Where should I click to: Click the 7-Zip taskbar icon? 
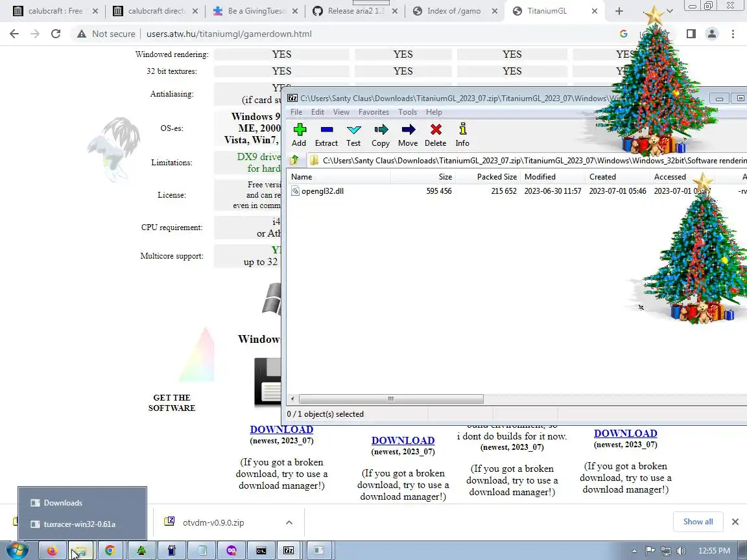click(x=289, y=550)
